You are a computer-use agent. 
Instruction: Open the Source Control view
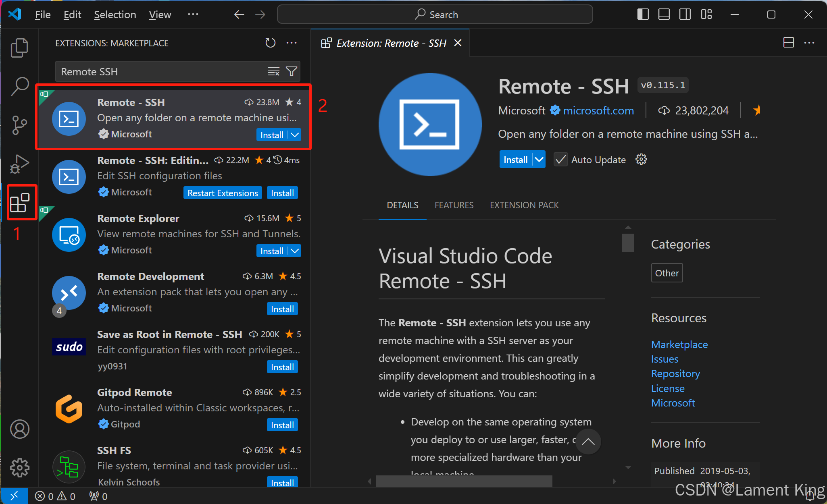pyautogui.click(x=19, y=125)
